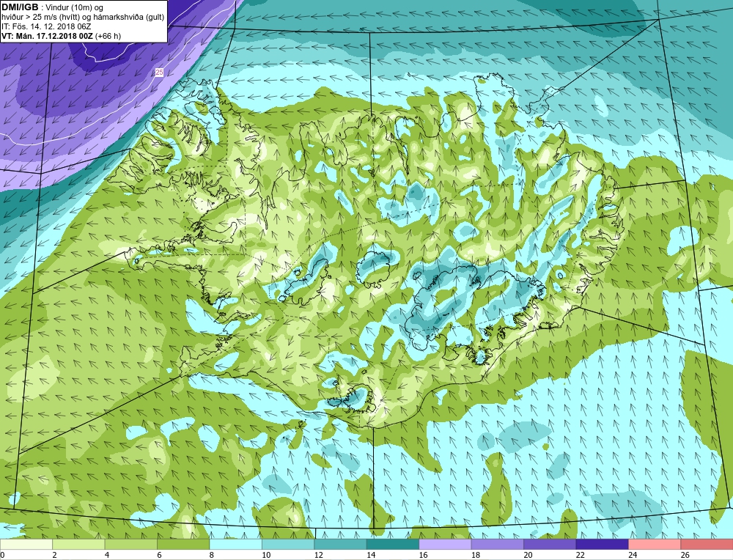Click the legend scale number 20

coord(528,555)
